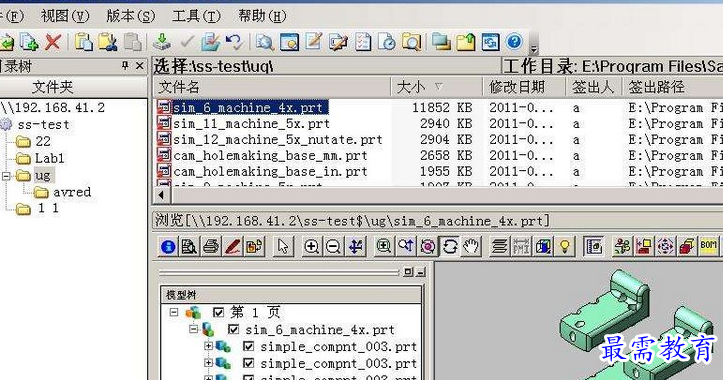
Task: Click the 签出人 column header
Action: point(594,87)
